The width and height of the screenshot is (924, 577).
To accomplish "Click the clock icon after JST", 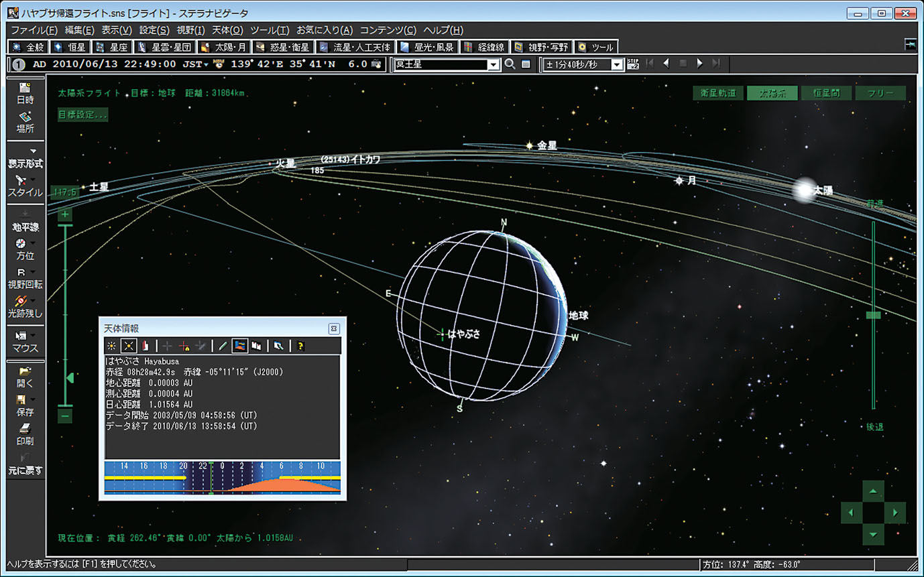I will pos(219,64).
